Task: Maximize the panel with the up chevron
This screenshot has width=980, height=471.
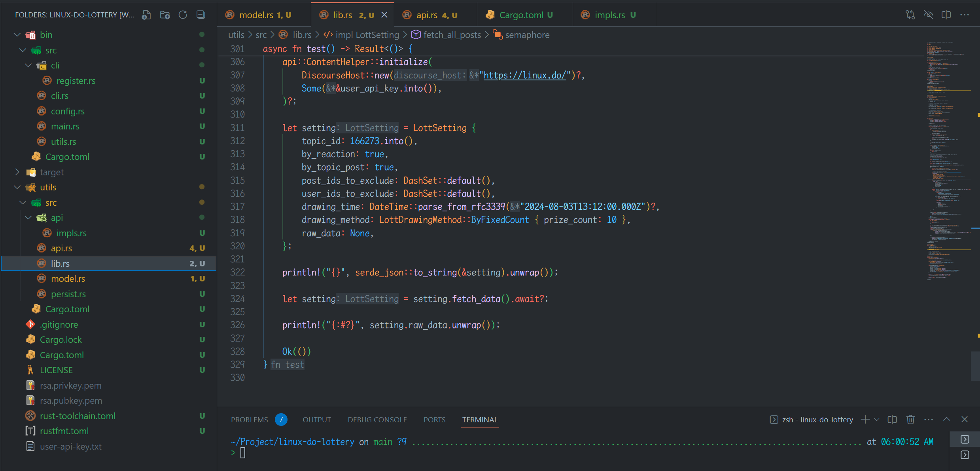Action: (946, 420)
